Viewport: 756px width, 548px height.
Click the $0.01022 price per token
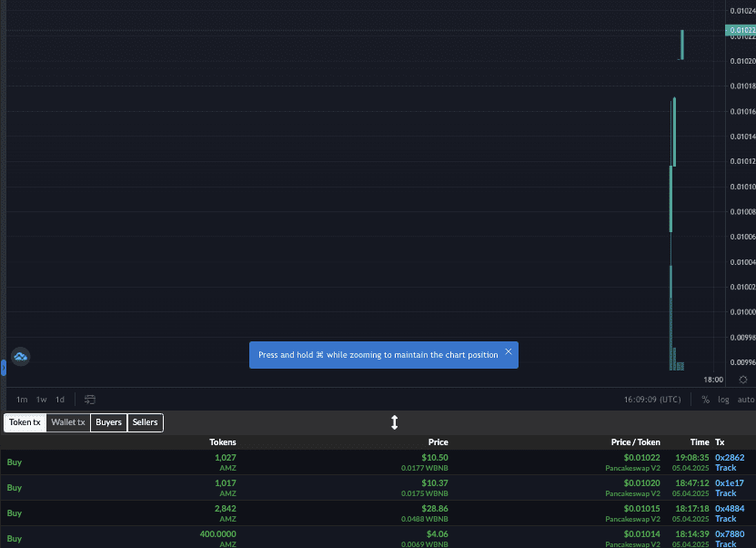641,457
